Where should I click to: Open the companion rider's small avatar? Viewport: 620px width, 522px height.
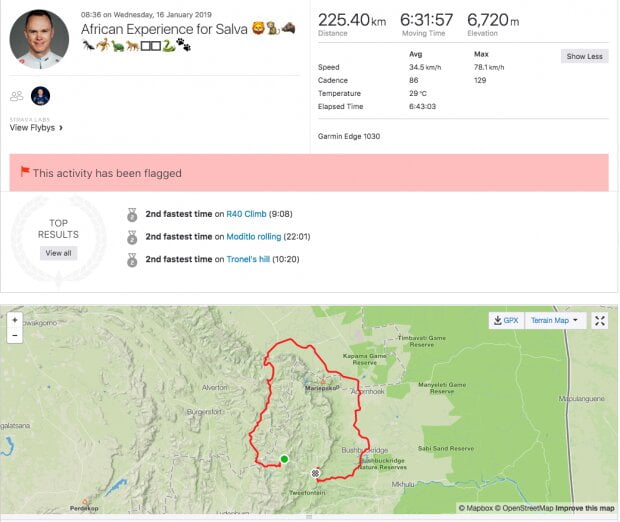pos(40,96)
